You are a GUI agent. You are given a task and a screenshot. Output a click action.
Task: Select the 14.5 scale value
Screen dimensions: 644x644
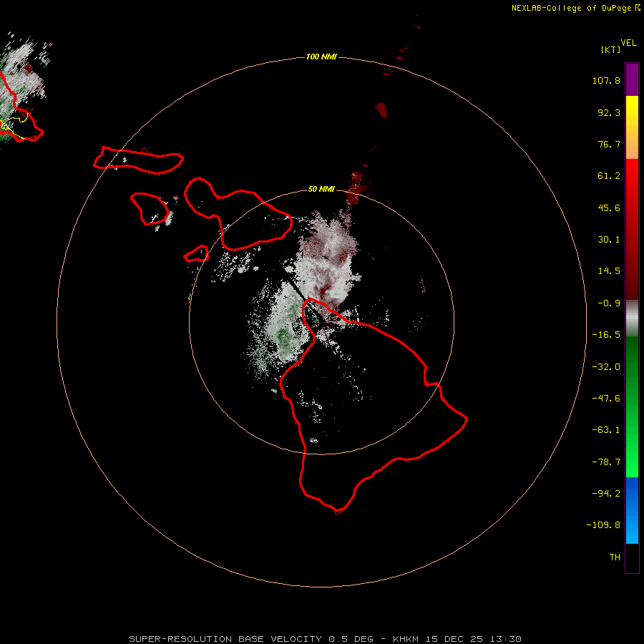(609, 271)
